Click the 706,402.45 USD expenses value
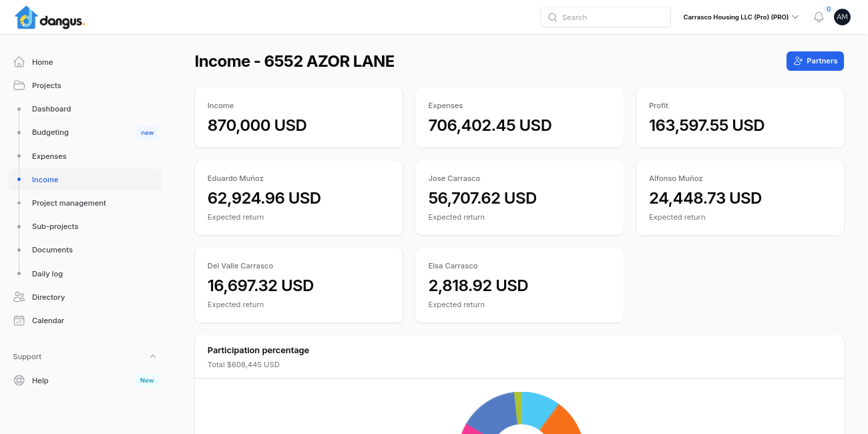 490,126
